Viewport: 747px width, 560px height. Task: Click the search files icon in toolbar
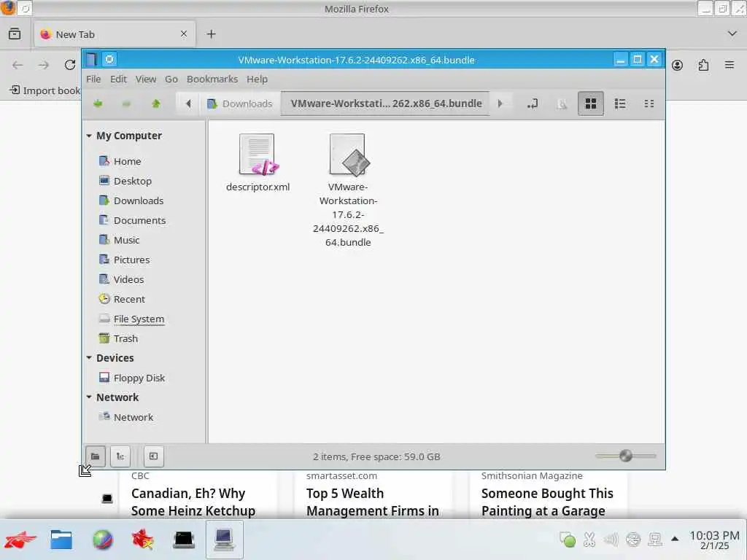point(562,104)
